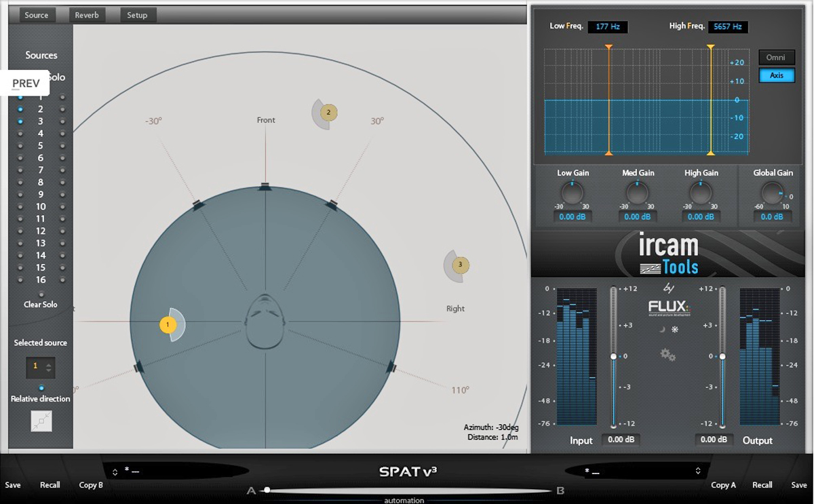814x504 pixels.
Task: Click the 'Azimuth: -30deg' readout
Action: point(490,427)
